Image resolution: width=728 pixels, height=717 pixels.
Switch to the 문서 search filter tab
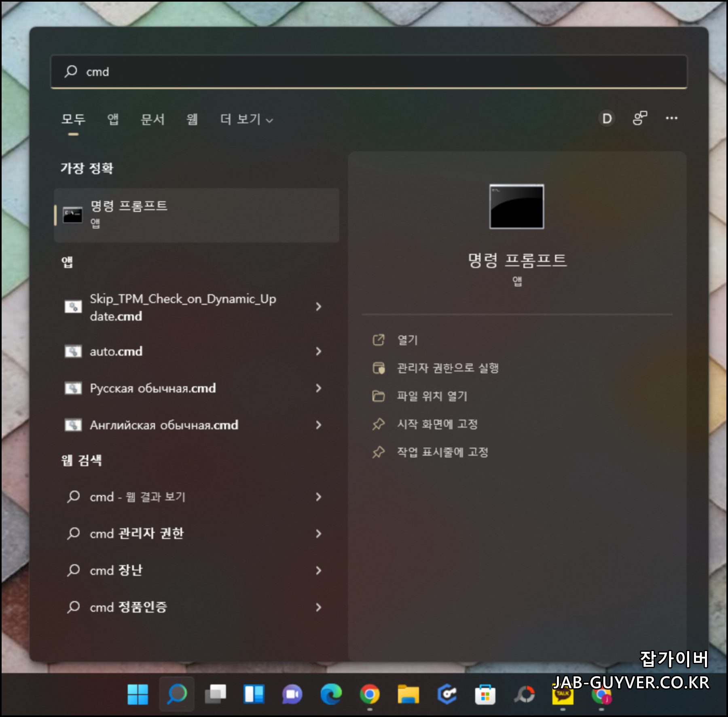click(153, 120)
